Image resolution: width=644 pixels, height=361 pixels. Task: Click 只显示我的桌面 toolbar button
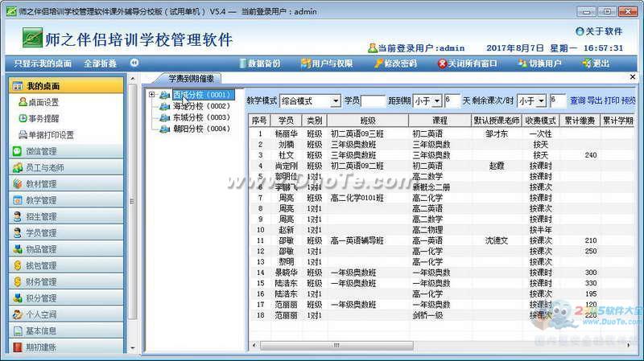pyautogui.click(x=43, y=64)
